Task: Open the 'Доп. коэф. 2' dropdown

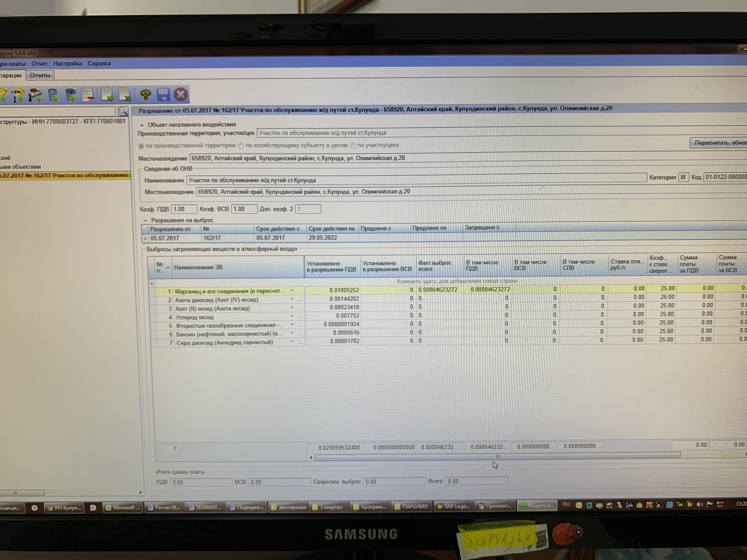Action: (317, 209)
